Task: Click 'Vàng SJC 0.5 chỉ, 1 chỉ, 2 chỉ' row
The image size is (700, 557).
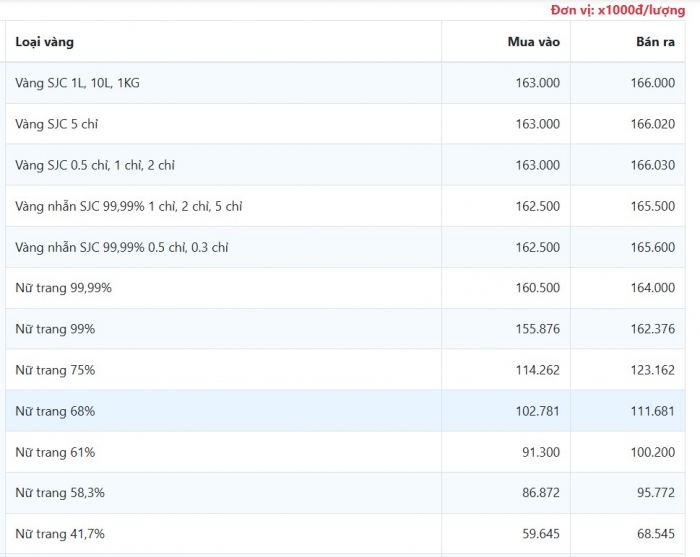Action: point(95,165)
